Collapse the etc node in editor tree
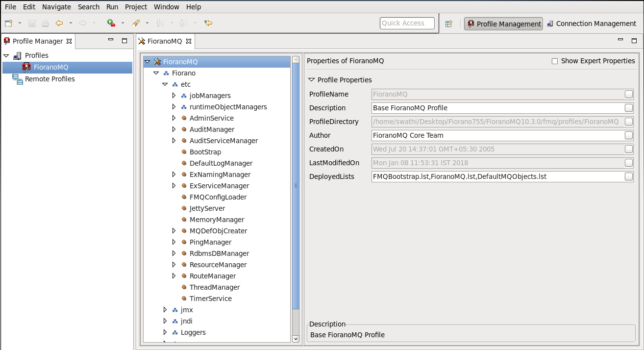The height and width of the screenshot is (350, 644). (x=165, y=84)
